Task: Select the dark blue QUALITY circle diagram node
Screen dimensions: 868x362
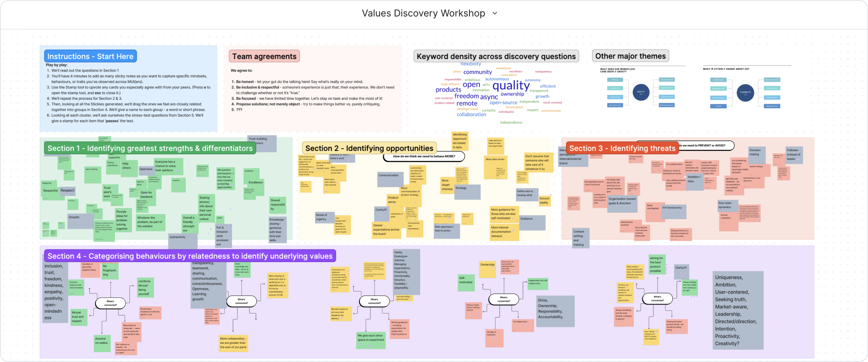Action: [x=641, y=92]
